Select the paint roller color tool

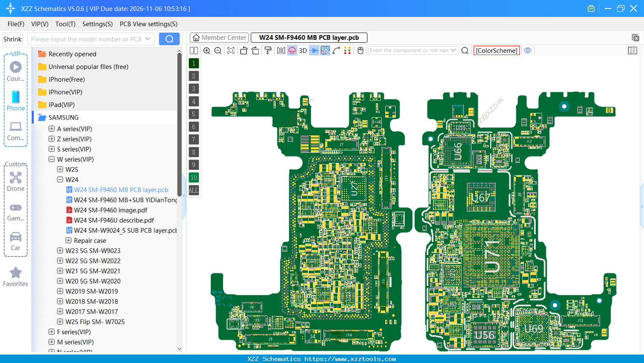click(269, 50)
